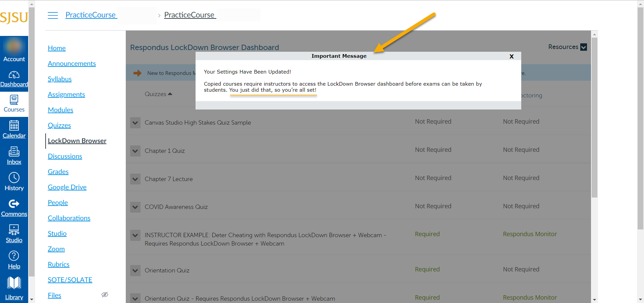Open Discussions in course menu
Viewport: 644px width, 303px height.
coord(65,156)
